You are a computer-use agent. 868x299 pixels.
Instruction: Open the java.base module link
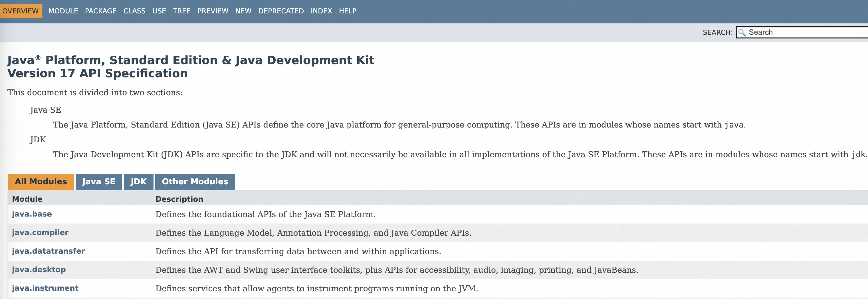click(x=32, y=214)
